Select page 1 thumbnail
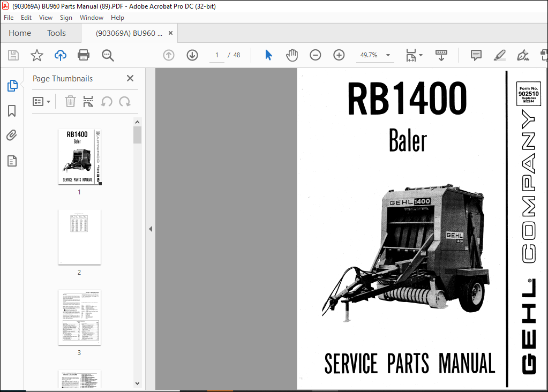 tap(80, 156)
